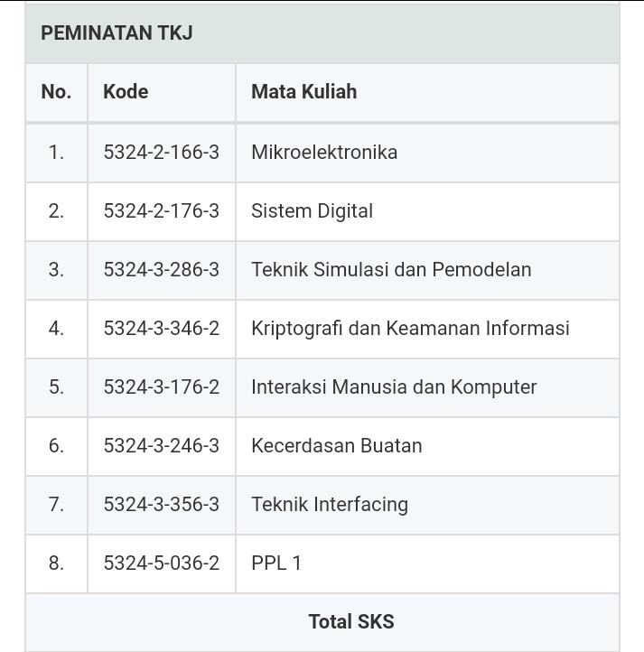Click course code 5324-3-346-2

(161, 328)
